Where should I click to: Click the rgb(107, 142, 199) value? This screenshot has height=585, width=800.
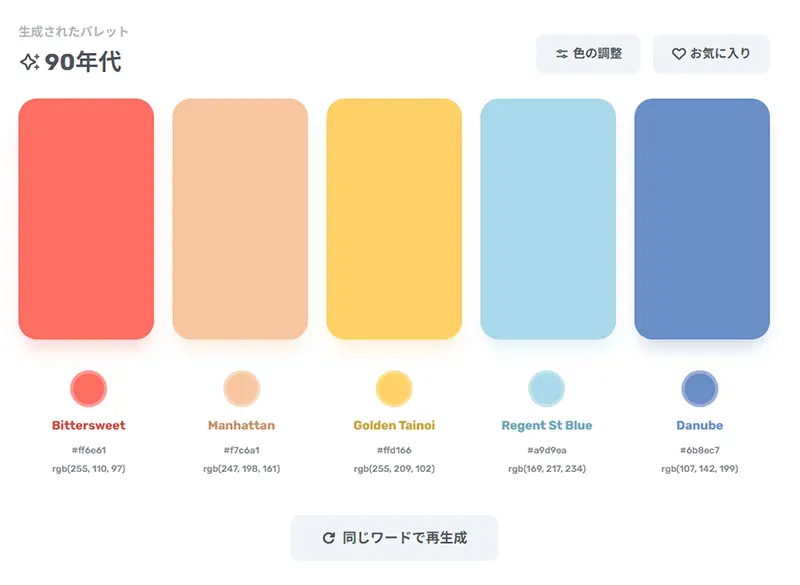point(700,468)
